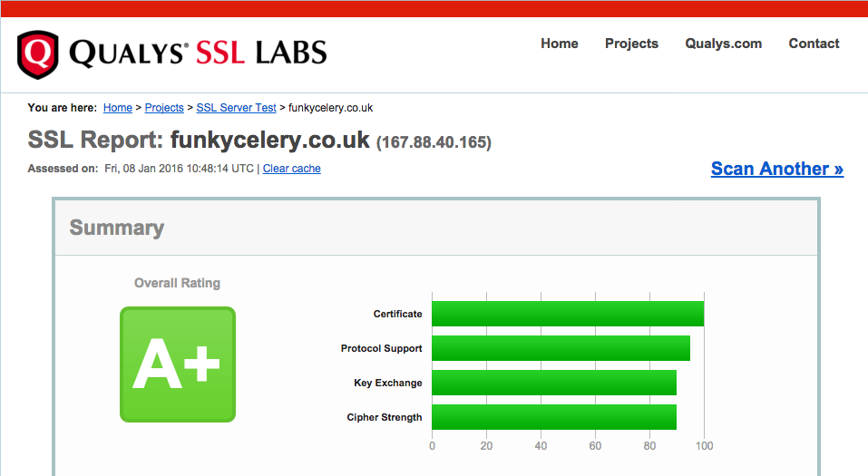Open the SSL Server Test breadcrumb link
The image size is (868, 476).
coord(237,108)
